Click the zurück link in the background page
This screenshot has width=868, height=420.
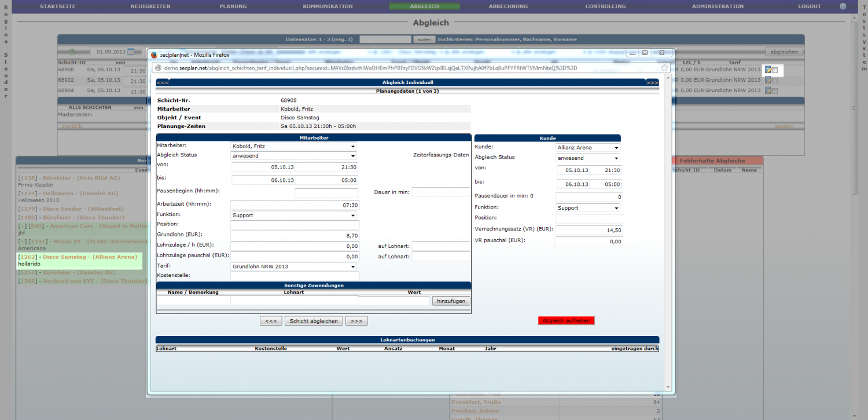(x=72, y=126)
